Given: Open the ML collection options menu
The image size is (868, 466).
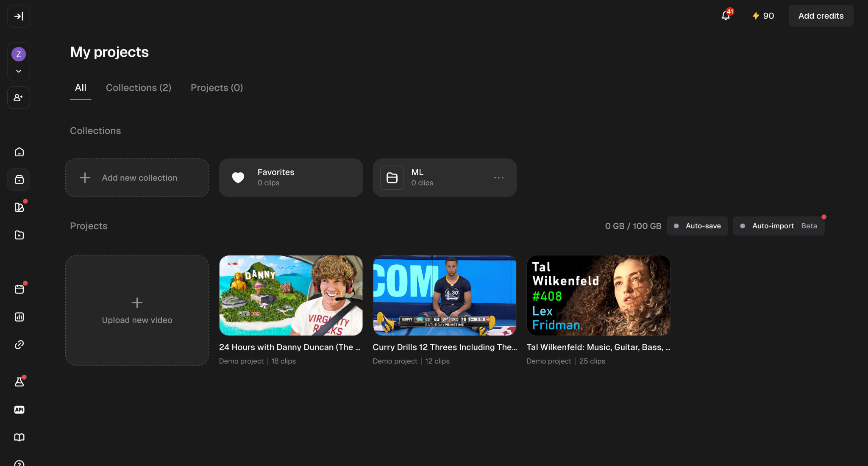Looking at the screenshot, I should point(499,178).
